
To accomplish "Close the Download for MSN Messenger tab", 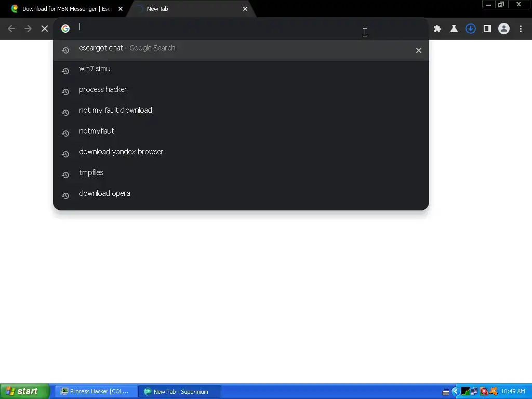I will (x=121, y=9).
